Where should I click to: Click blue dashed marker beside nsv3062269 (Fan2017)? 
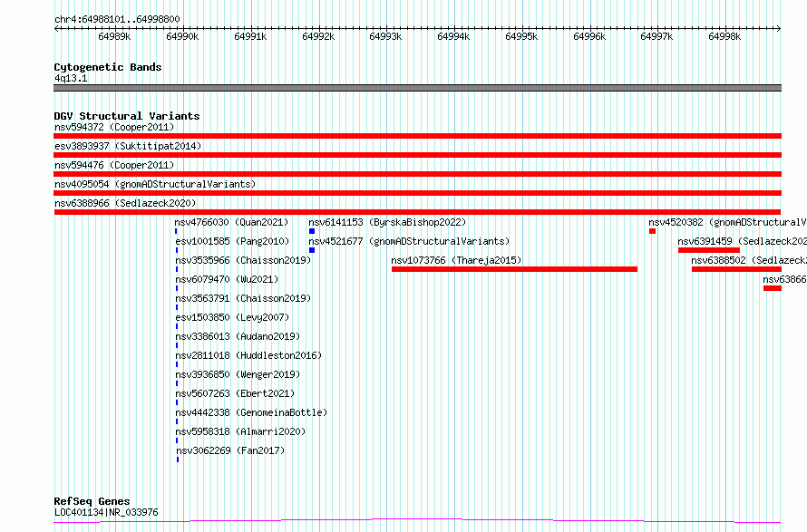tap(178, 459)
